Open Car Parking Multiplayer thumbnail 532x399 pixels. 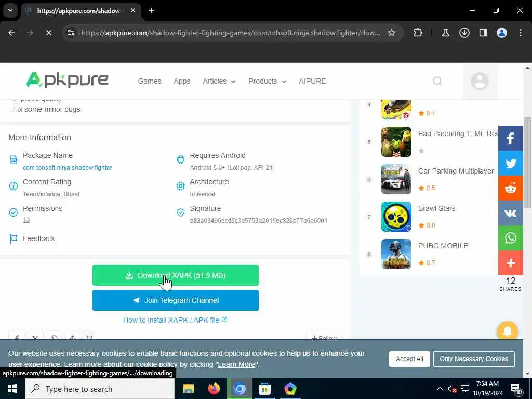(396, 179)
